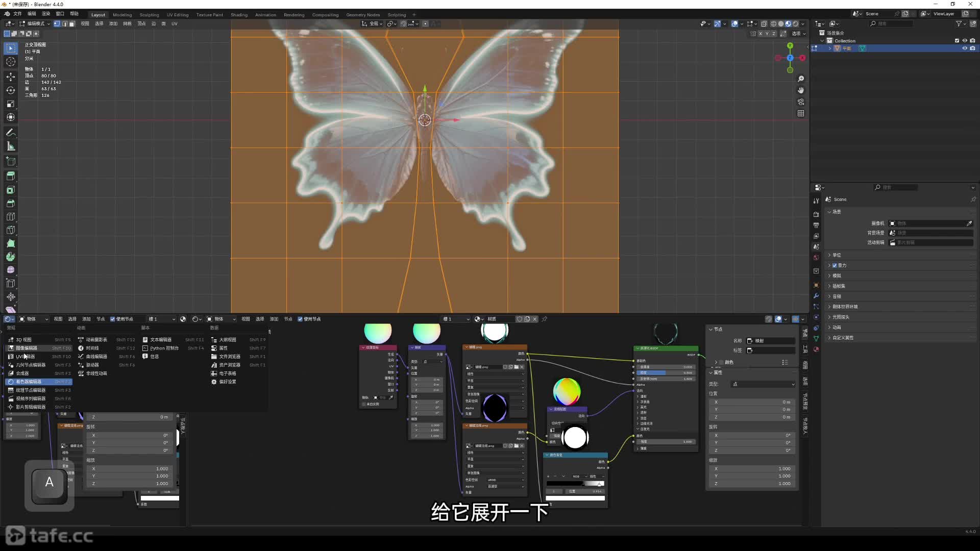The height and width of the screenshot is (551, 980).
Task: Open the World properties tab icon
Action: point(816,258)
